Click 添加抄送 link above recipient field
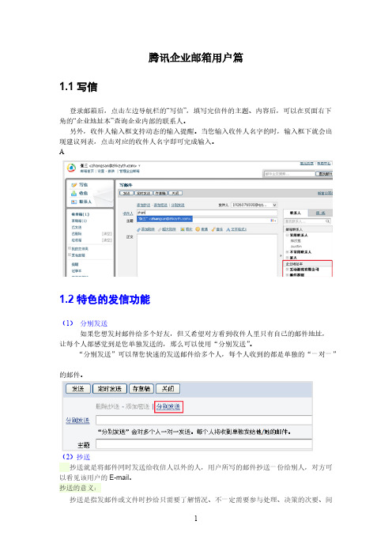 coord(144,206)
